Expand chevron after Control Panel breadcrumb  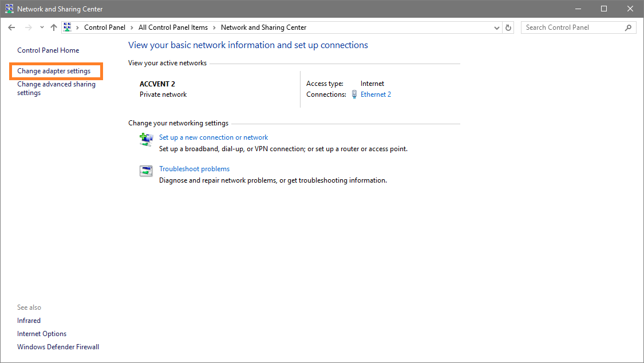click(x=132, y=27)
